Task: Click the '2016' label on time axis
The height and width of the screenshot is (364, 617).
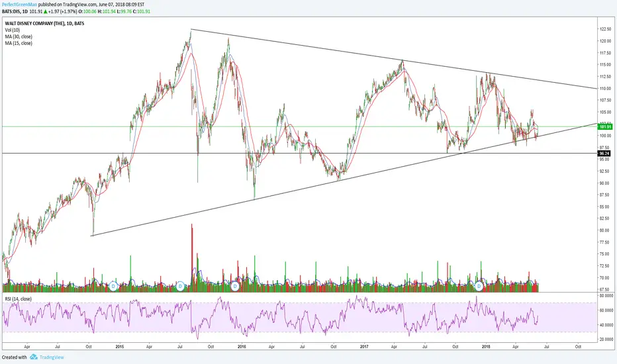Action: coord(242,347)
